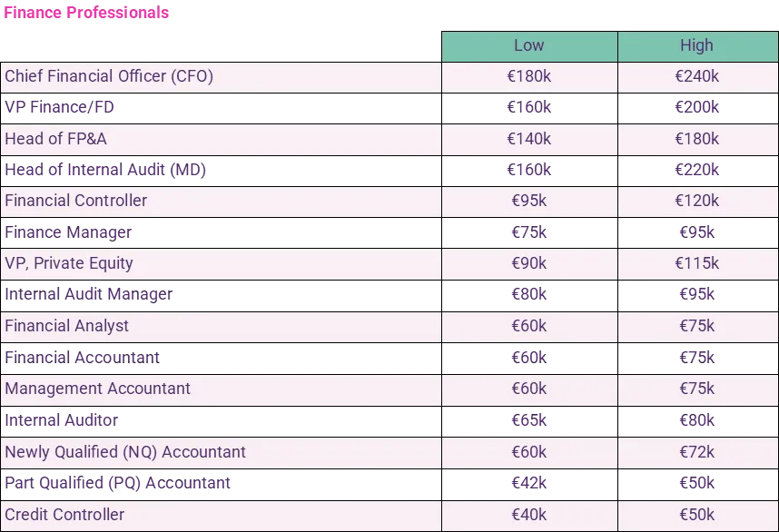
Task: Click the VP, Private Equity €115k cell
Action: (696, 263)
